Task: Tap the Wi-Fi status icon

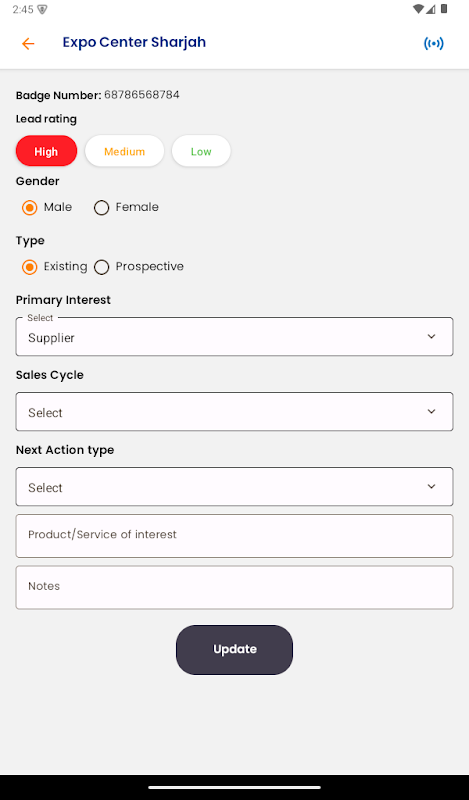Action: (x=418, y=9)
